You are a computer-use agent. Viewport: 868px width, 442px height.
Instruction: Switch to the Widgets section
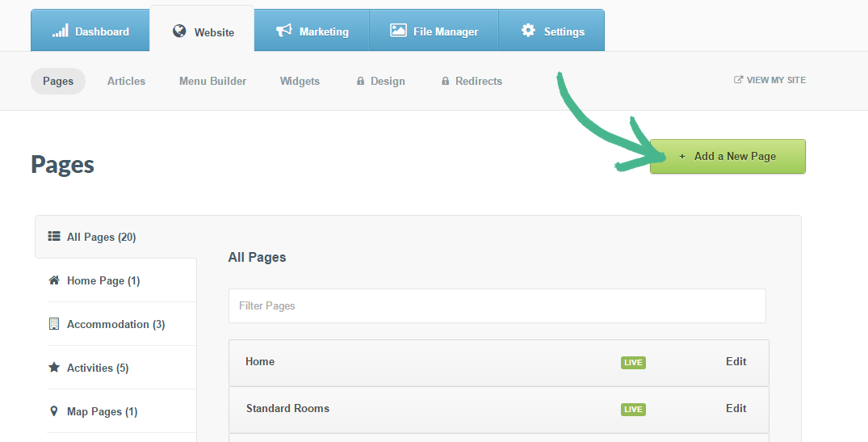tap(300, 81)
